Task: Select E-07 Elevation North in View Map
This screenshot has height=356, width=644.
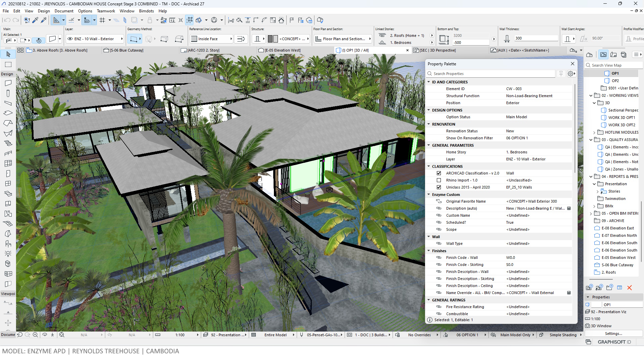Action: [619, 236]
